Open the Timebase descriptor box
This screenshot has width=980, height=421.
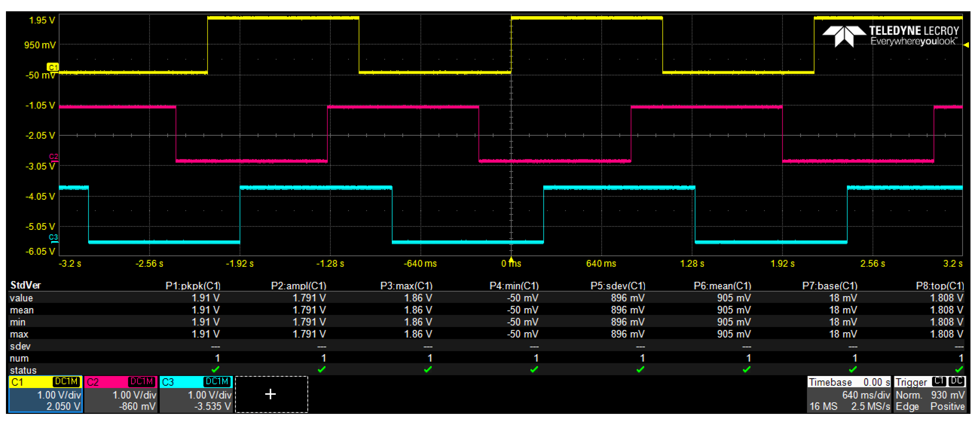[x=849, y=394]
